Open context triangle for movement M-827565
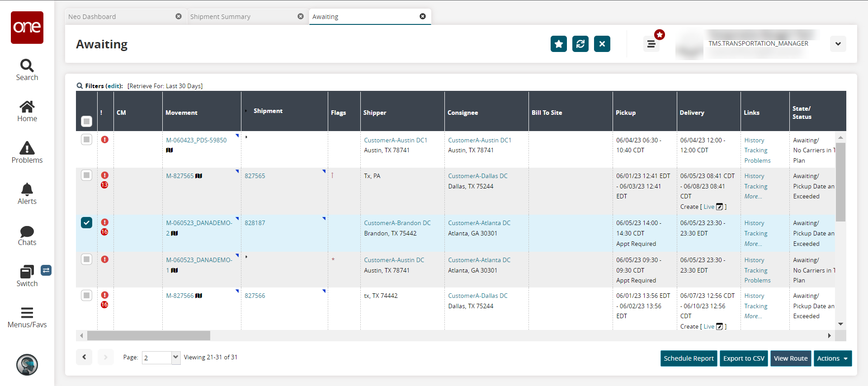 coord(237,171)
